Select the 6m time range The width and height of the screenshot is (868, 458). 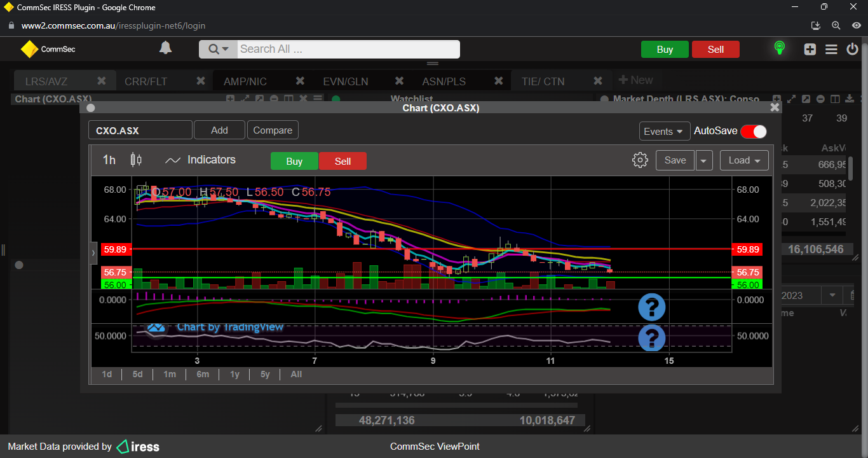coord(203,374)
